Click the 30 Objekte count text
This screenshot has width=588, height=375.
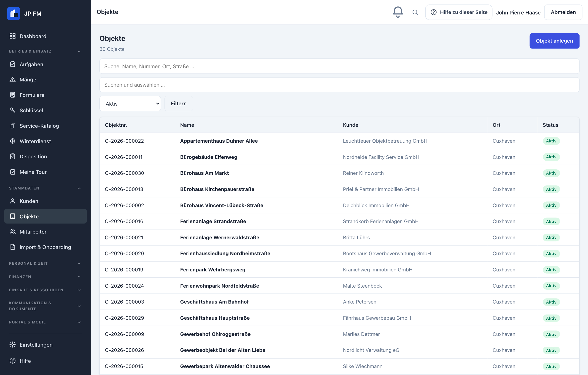pyautogui.click(x=112, y=49)
